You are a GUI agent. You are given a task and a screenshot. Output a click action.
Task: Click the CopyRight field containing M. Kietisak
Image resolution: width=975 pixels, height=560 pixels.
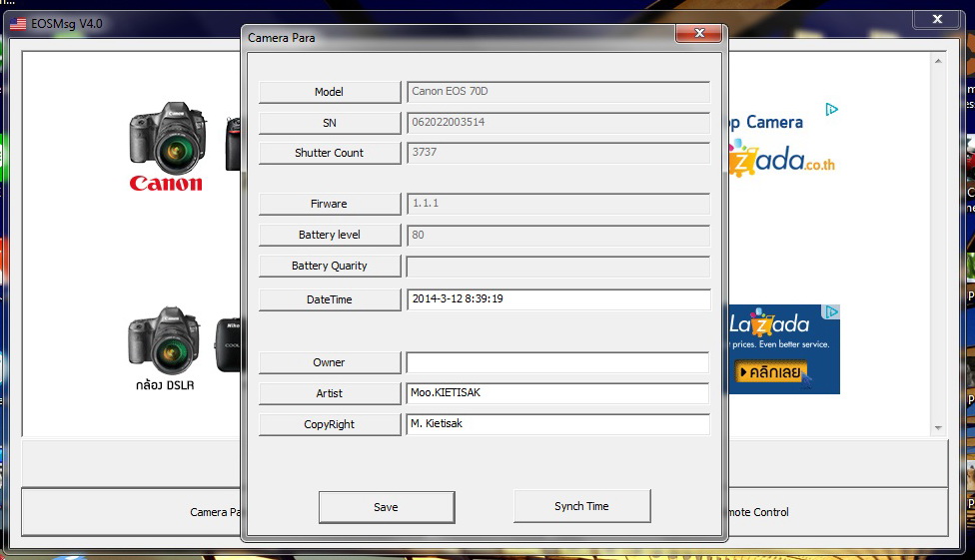pyautogui.click(x=557, y=424)
